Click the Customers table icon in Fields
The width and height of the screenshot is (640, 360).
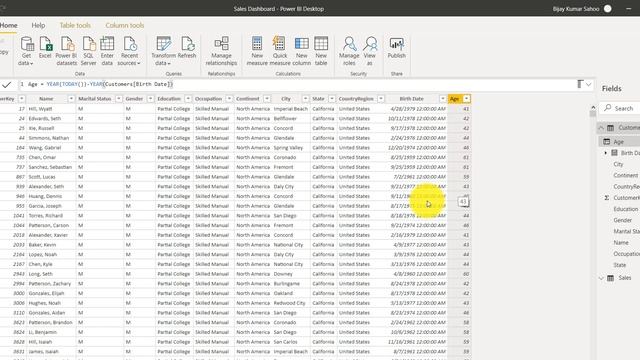tap(611, 128)
